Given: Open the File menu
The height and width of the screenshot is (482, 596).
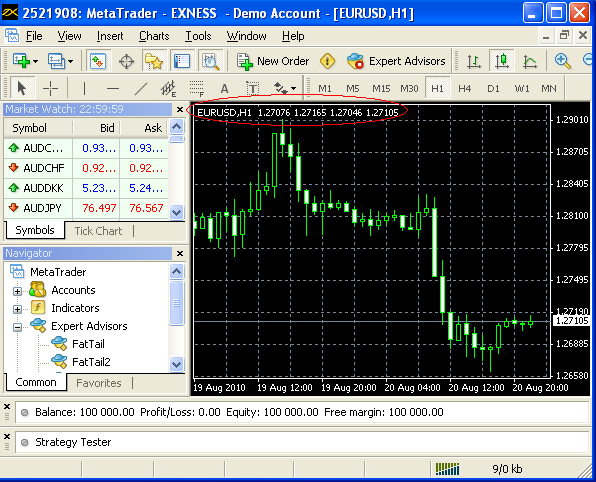Looking at the screenshot, I should click(34, 36).
